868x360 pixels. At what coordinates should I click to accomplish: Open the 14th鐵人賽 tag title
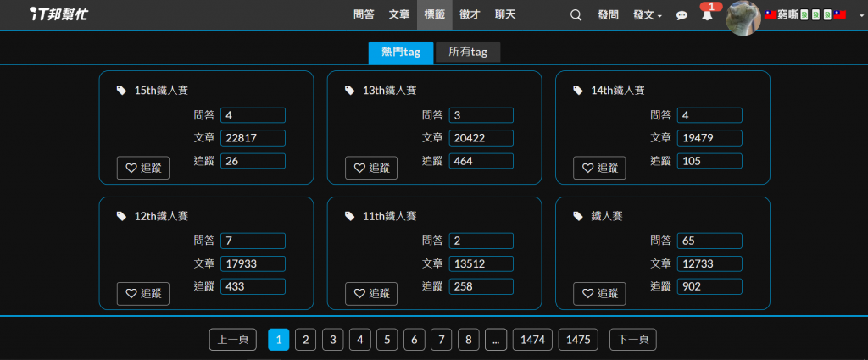(618, 90)
